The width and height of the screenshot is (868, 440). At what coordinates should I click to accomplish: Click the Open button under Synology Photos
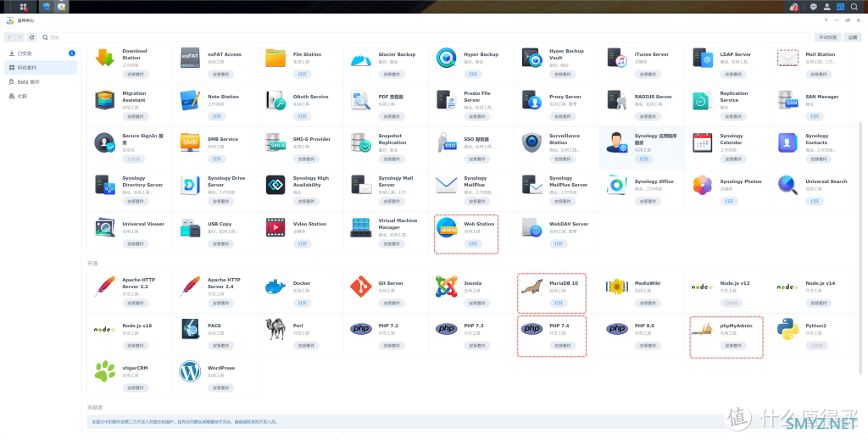[x=728, y=202]
